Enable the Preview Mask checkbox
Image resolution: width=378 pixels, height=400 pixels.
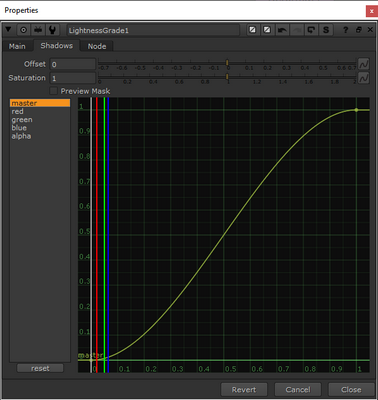(53, 91)
